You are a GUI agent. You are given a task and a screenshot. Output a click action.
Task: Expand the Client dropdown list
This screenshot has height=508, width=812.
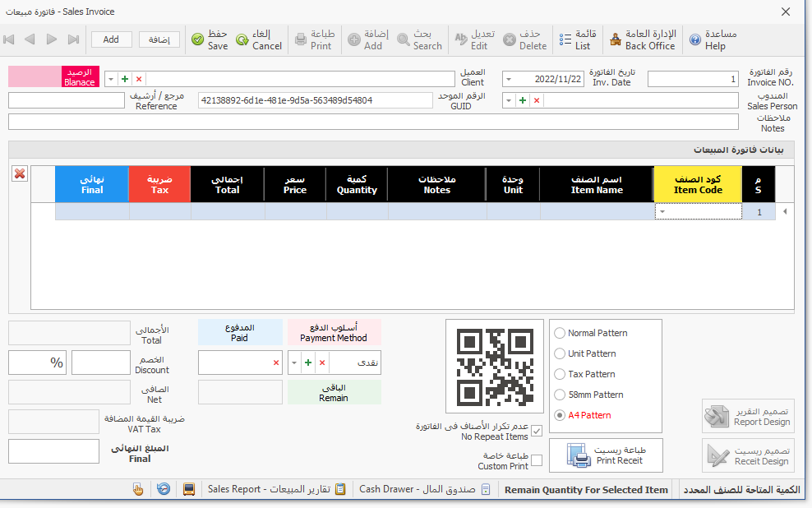coord(111,79)
